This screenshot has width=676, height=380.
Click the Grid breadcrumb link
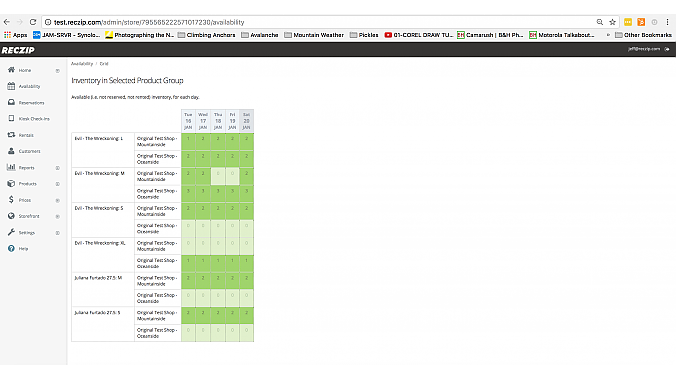pyautogui.click(x=104, y=63)
